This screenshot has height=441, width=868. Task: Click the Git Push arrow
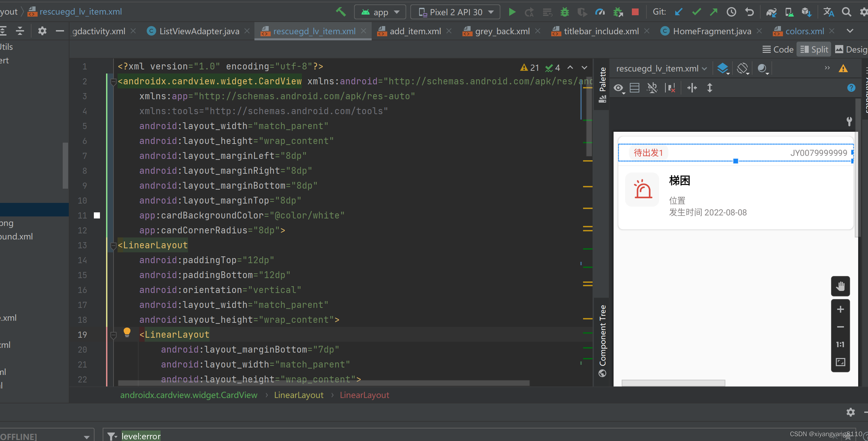coord(714,12)
